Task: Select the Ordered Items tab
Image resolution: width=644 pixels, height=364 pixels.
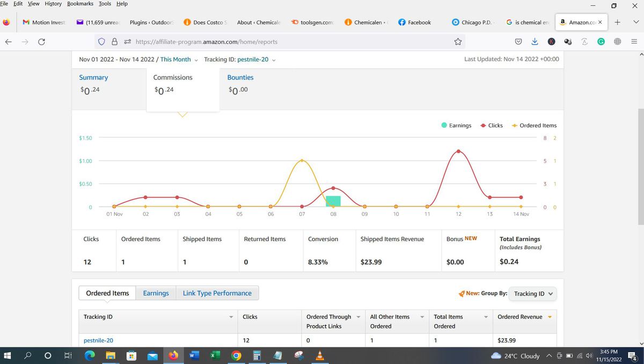Action: 107,293
